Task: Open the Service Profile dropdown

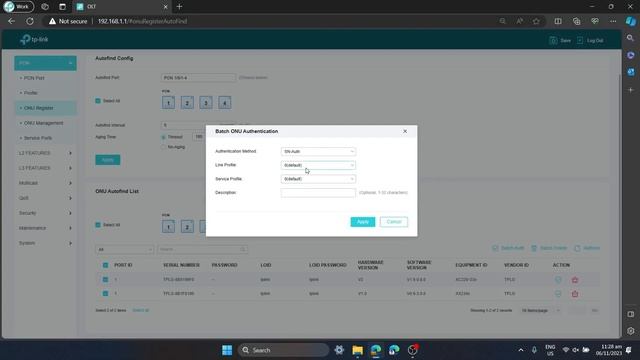Action: [318, 179]
